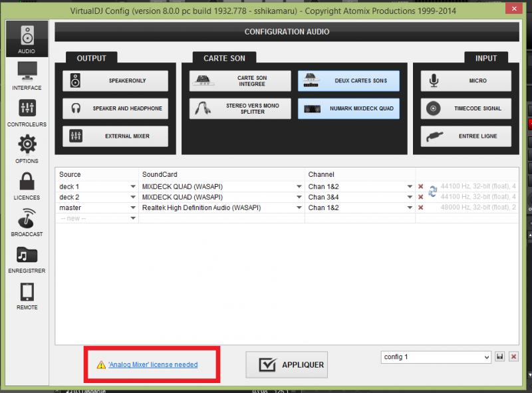Image resolution: width=532 pixels, height=393 pixels.
Task: Click the refresh sync arrows icon
Action: [x=433, y=192]
